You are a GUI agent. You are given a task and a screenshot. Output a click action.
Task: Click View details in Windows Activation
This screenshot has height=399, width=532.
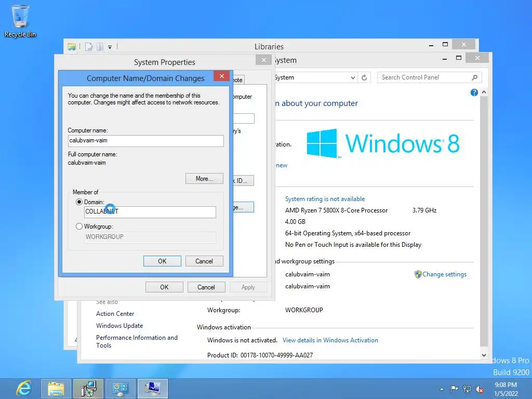pos(330,340)
